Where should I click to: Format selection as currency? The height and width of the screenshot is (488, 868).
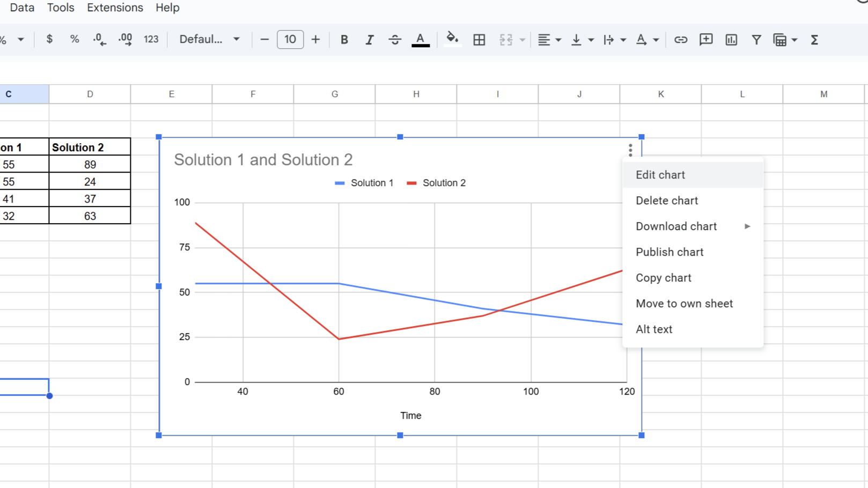pyautogui.click(x=49, y=39)
